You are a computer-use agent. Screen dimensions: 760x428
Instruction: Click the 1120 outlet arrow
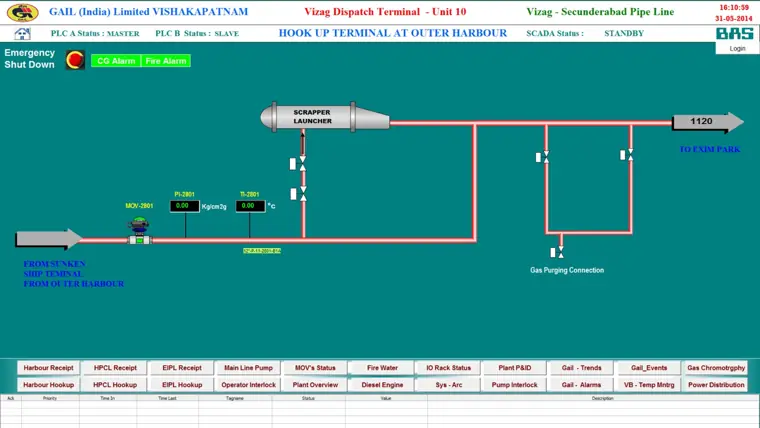(x=708, y=122)
